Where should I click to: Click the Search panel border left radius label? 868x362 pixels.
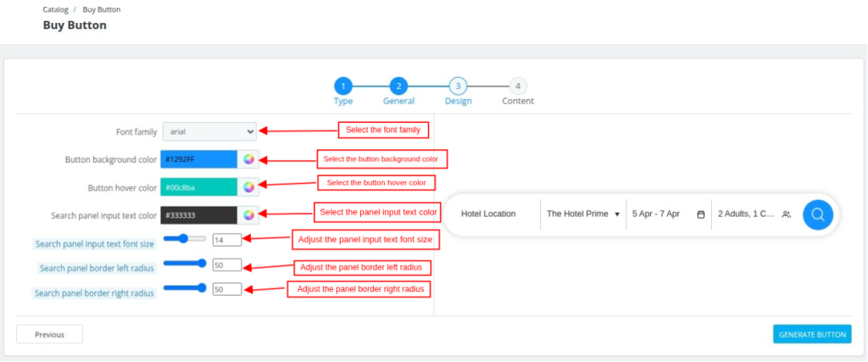[x=97, y=268]
